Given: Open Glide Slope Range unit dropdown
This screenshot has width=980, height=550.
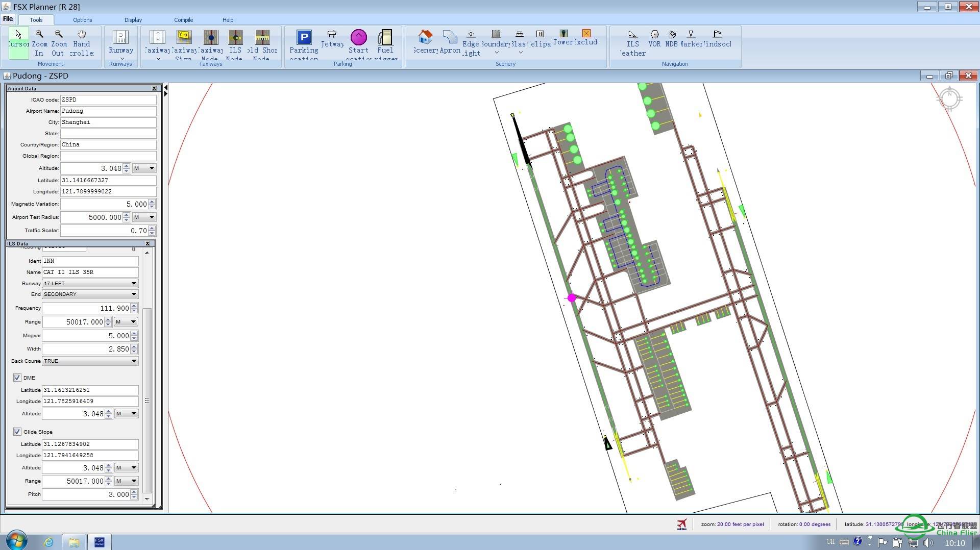Looking at the screenshot, I should [126, 481].
